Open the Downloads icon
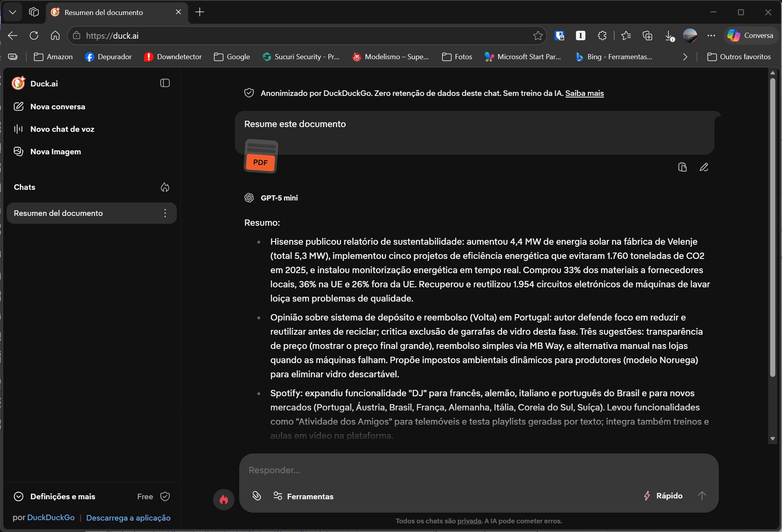Image resolution: width=782 pixels, height=532 pixels. point(669,36)
